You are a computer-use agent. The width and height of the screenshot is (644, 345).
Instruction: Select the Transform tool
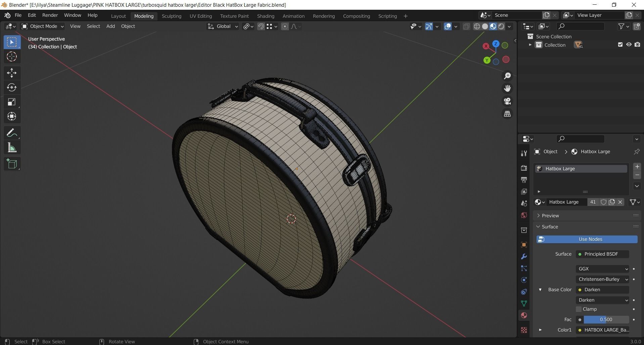[12, 116]
